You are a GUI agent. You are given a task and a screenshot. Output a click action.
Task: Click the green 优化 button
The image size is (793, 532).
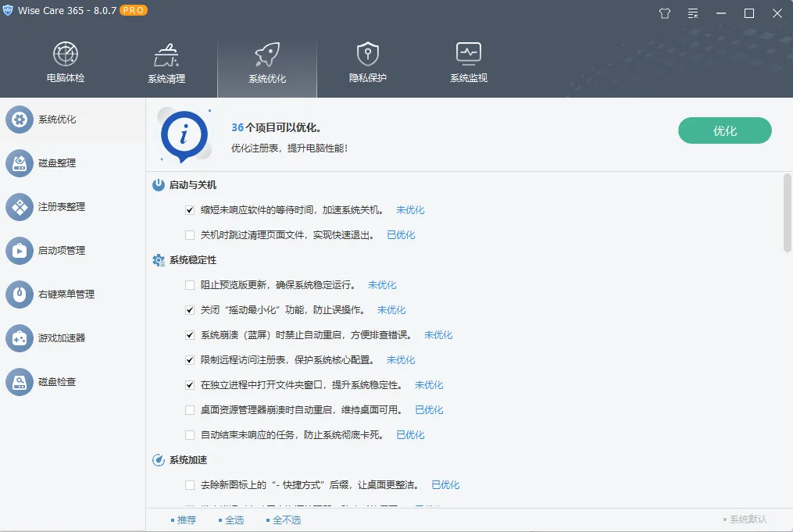tap(725, 130)
